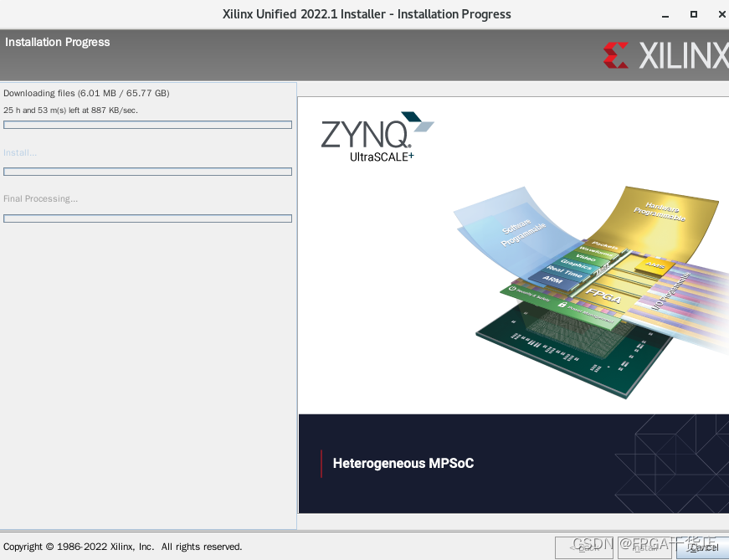
Task: Click the Heterogeneous MPSoC banner text
Action: [403, 463]
